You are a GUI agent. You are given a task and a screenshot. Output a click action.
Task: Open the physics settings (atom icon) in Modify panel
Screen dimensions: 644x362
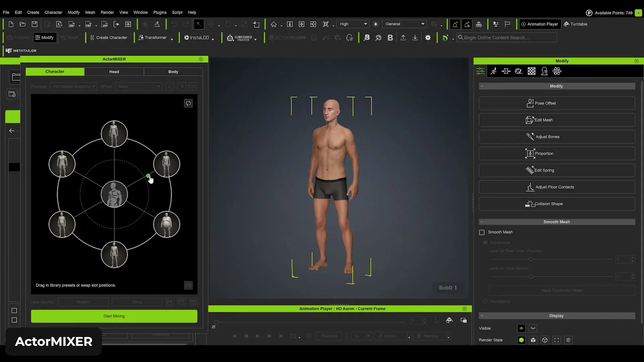tap(557, 71)
